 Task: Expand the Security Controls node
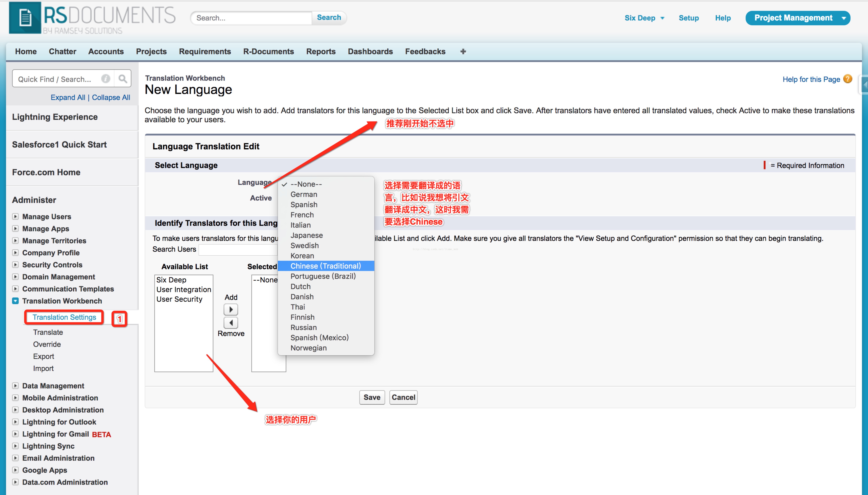tap(15, 265)
